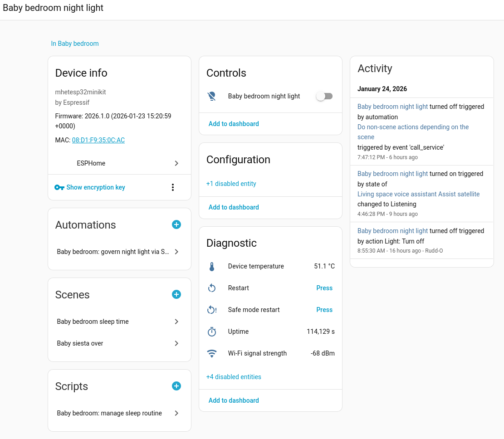Click the Safe mode restart icon
The width and height of the screenshot is (504, 439).
211,310
